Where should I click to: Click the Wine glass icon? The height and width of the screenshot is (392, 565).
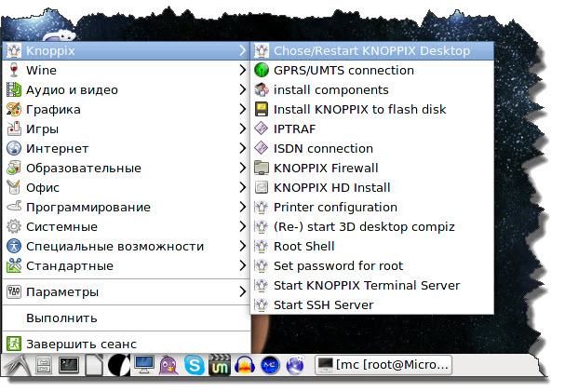tap(14, 70)
